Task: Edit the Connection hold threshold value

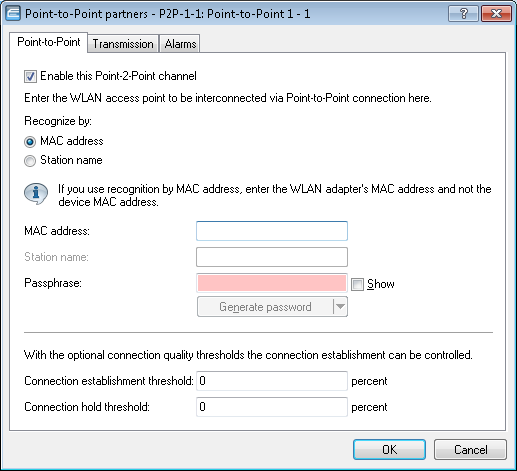Action: click(272, 407)
